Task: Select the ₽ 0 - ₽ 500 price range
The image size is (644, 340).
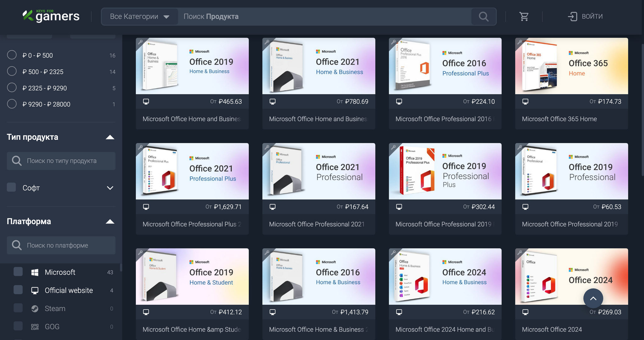Action: click(x=12, y=55)
